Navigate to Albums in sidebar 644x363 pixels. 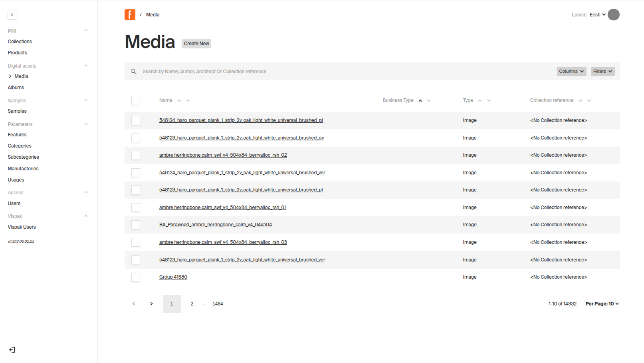pyautogui.click(x=16, y=88)
